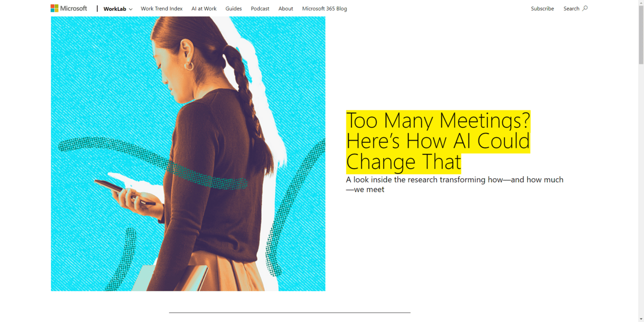The width and height of the screenshot is (644, 322).
Task: Go to the AI at Work section
Action: click(204, 8)
